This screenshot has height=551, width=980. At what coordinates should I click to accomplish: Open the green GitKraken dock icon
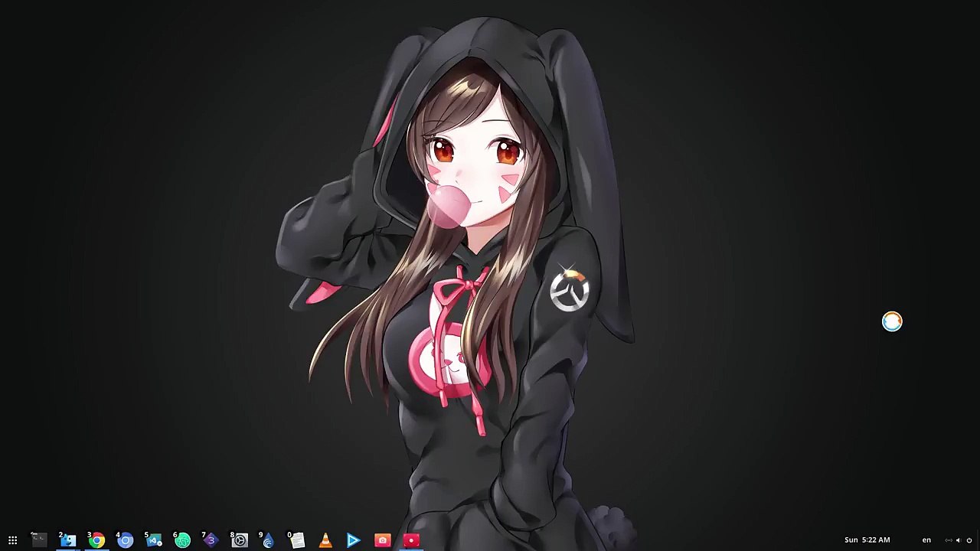click(182, 540)
